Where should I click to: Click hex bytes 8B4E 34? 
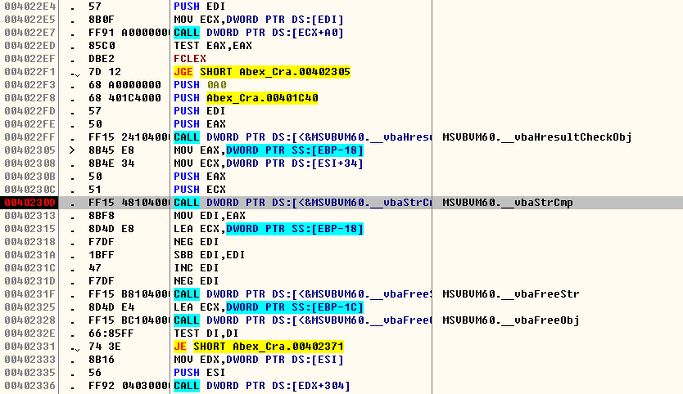tap(112, 163)
